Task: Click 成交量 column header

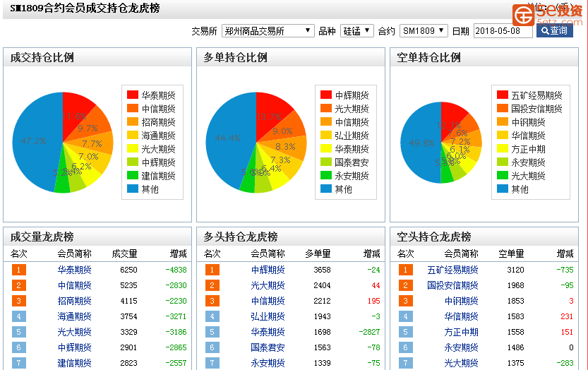Action: click(x=124, y=254)
